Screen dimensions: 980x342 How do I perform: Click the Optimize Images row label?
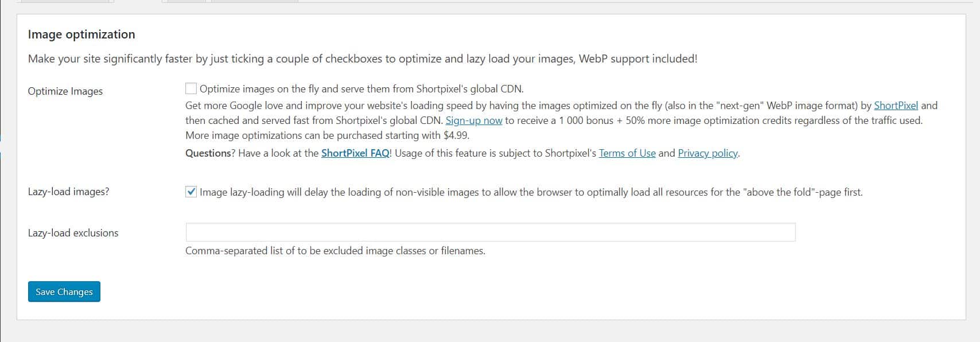click(65, 91)
